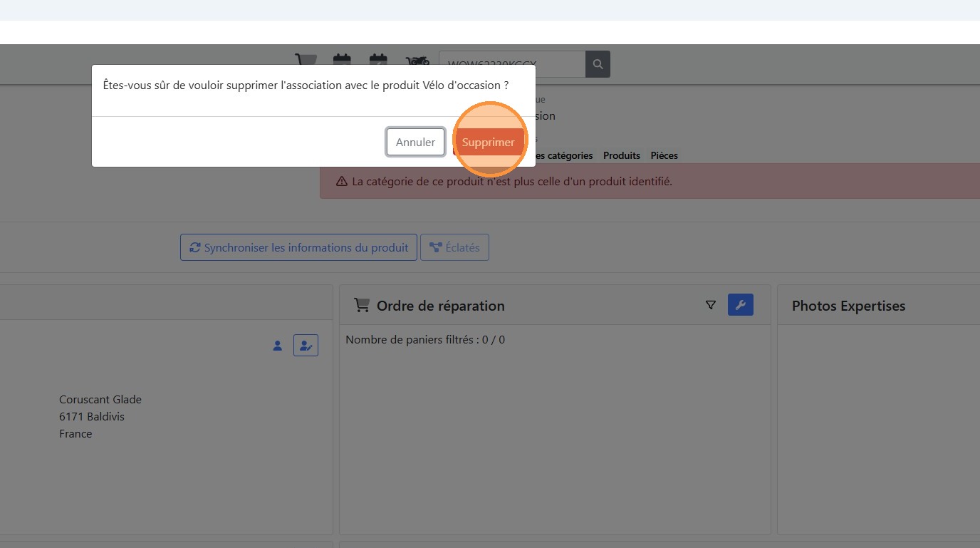The image size is (980, 548).
Task: Click the Photos Expertises heading
Action: tap(848, 306)
